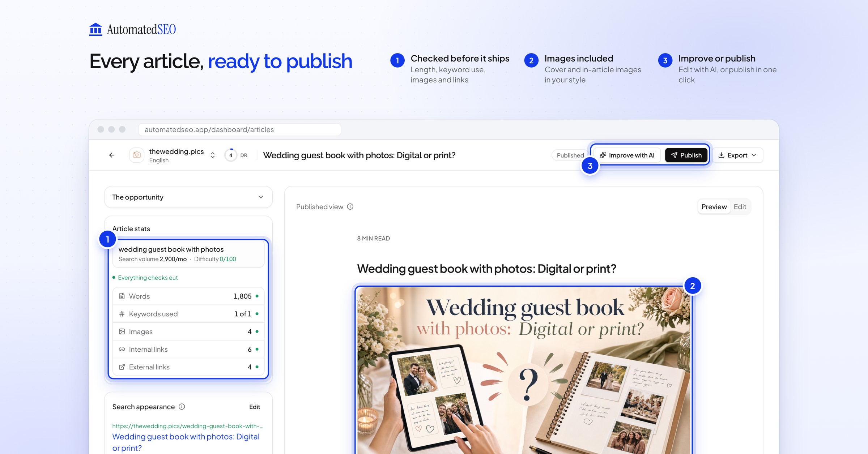Click the Article stats heading
Viewport: 868px width, 454px height.
tap(131, 228)
